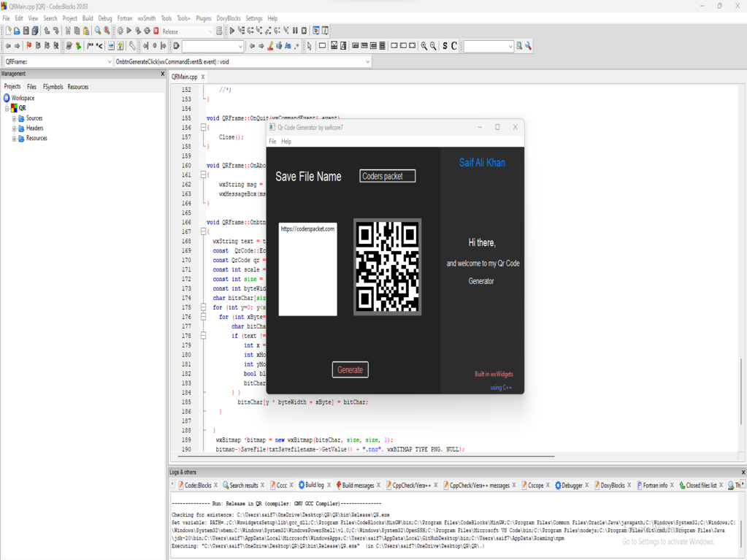Click the New file icon in toolbar
The image size is (747, 560).
pyautogui.click(x=8, y=31)
